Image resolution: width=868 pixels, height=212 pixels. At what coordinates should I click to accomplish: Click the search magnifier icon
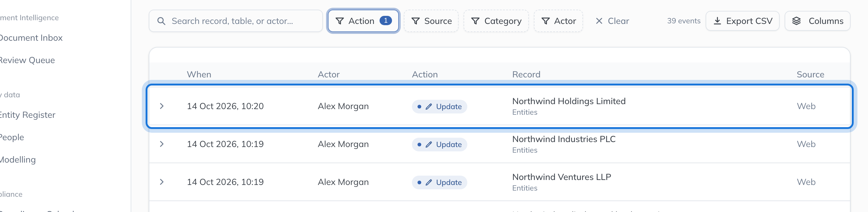pos(161,21)
